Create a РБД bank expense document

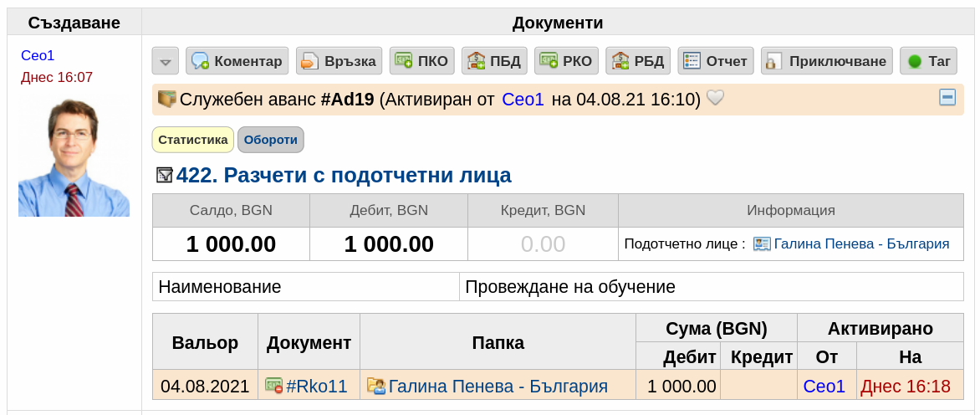coord(638,60)
